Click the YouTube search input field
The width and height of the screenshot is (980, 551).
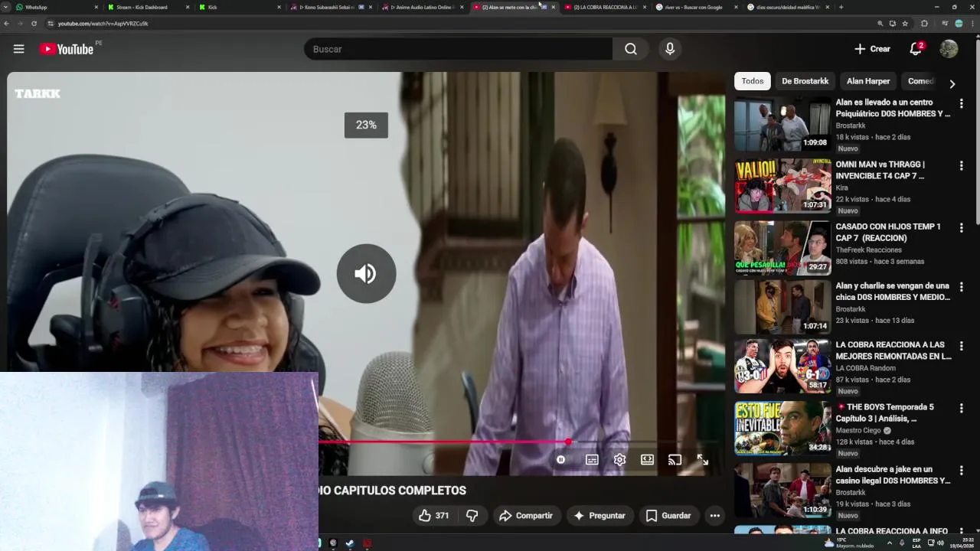click(458, 49)
